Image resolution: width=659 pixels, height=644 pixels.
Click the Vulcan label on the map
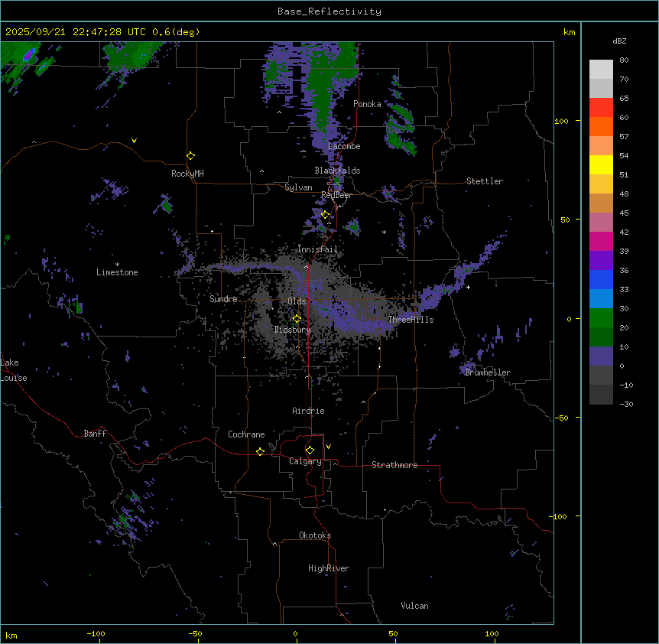point(414,606)
